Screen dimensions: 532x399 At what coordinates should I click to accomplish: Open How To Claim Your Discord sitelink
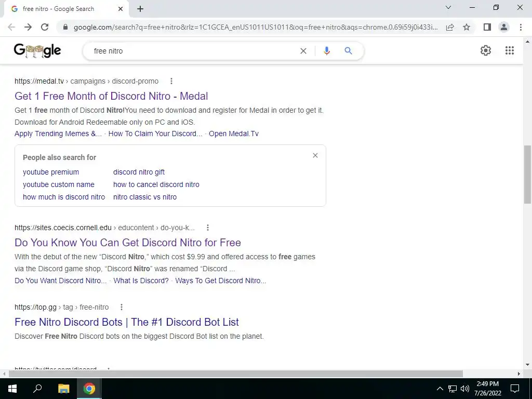click(155, 134)
